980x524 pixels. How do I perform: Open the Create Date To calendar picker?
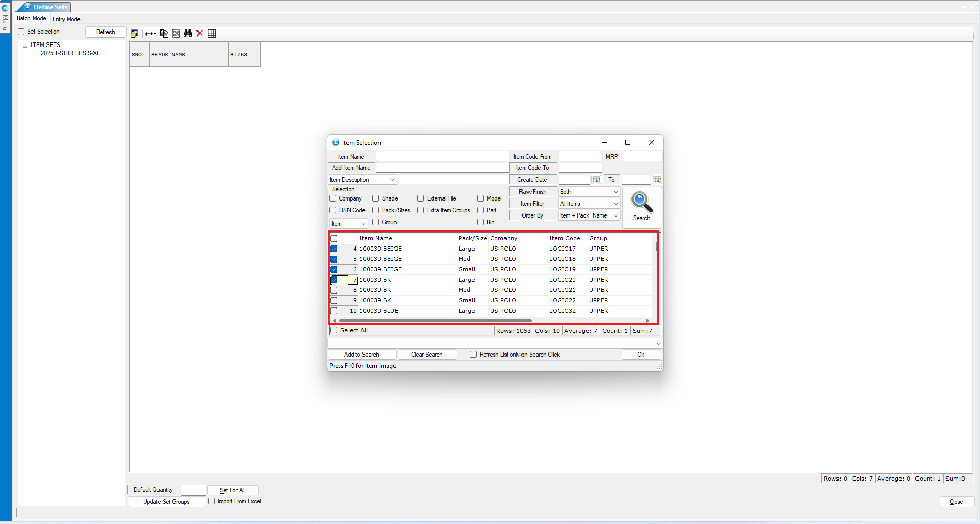click(657, 180)
